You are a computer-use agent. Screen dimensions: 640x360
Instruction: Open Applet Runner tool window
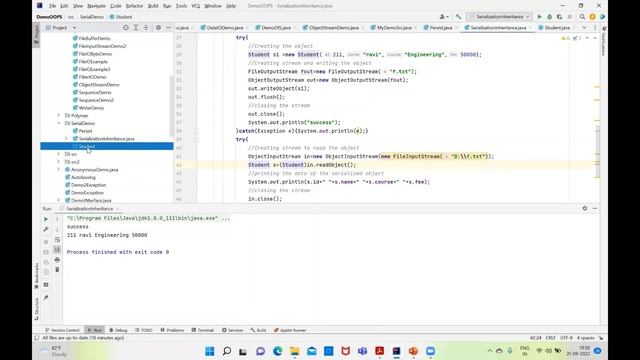[x=290, y=330]
